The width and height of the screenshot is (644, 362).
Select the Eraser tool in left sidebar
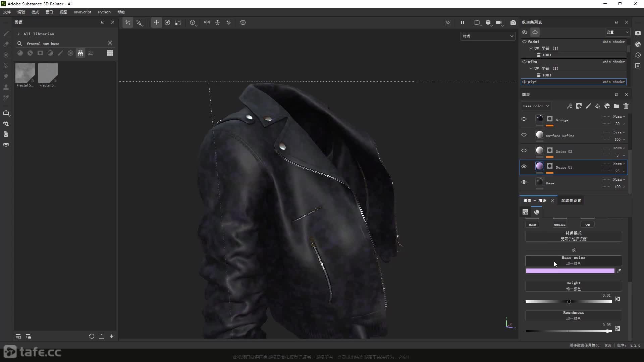tap(6, 44)
